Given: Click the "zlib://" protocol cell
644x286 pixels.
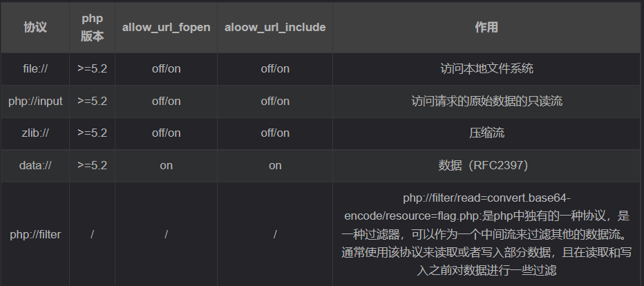Looking at the screenshot, I should pos(35,133).
